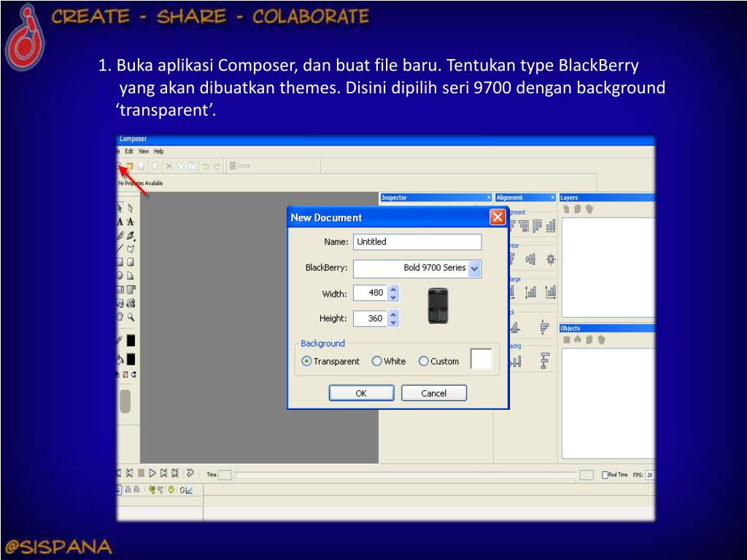Click the align bottom edges icon

point(551,226)
